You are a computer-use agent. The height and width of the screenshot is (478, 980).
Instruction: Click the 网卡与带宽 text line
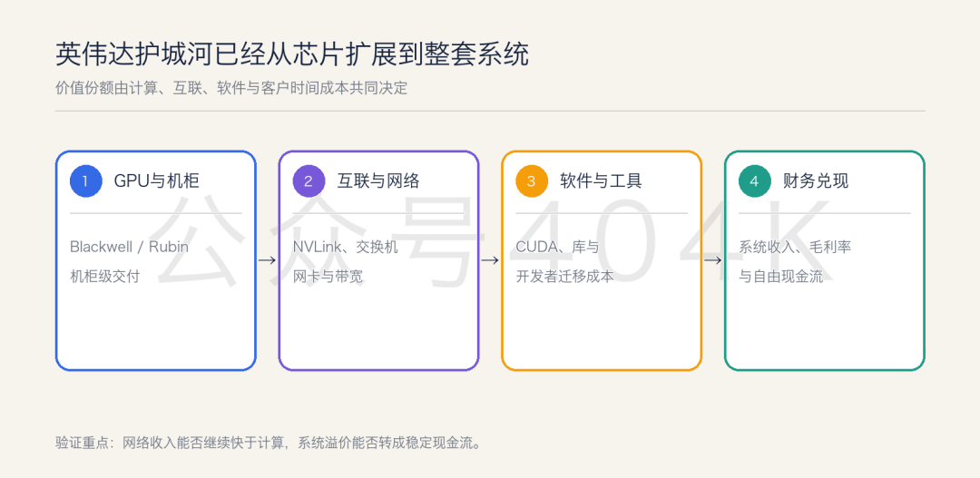328,276
